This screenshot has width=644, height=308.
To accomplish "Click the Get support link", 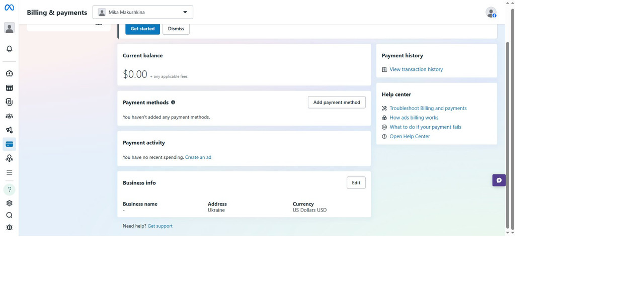I will pyautogui.click(x=160, y=226).
